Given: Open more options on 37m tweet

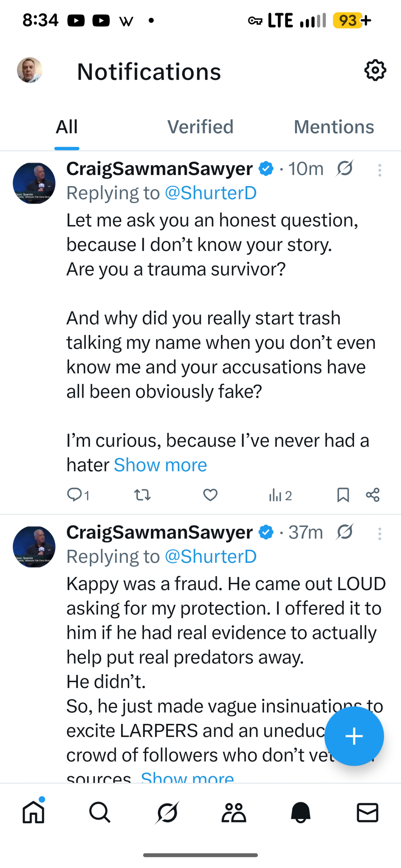Looking at the screenshot, I should coord(380,534).
